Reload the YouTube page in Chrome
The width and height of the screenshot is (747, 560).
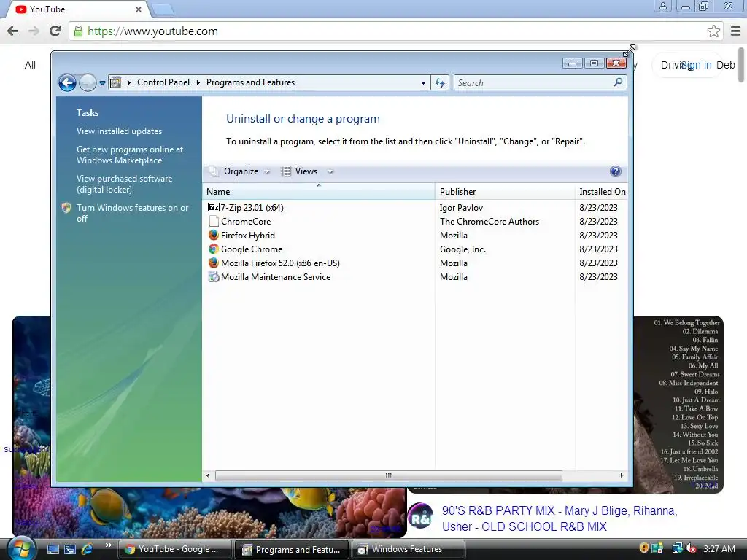(55, 31)
